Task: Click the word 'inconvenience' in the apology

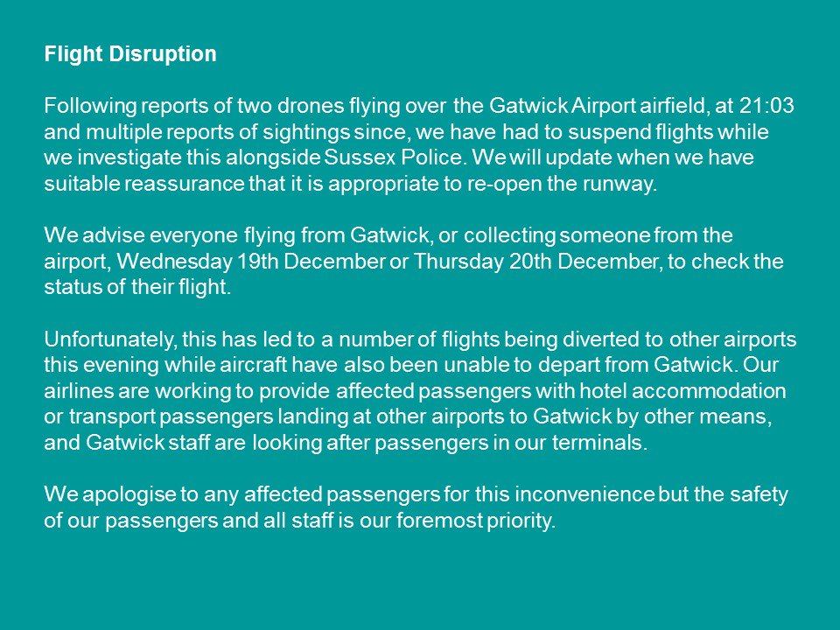Action: [584, 494]
